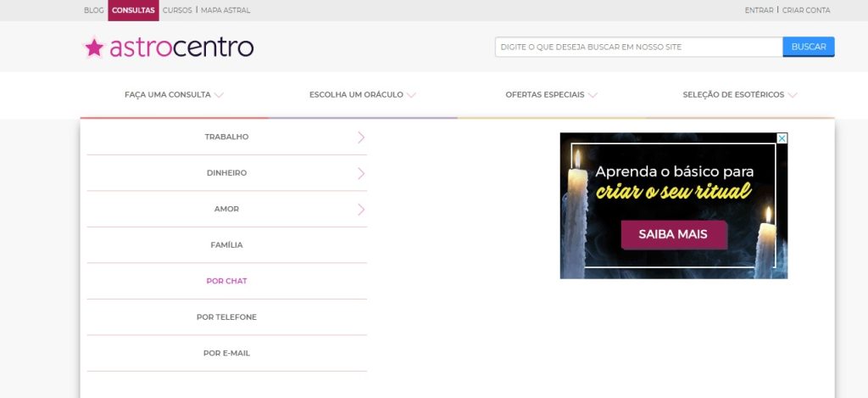Select the Consultas tab

(133, 10)
